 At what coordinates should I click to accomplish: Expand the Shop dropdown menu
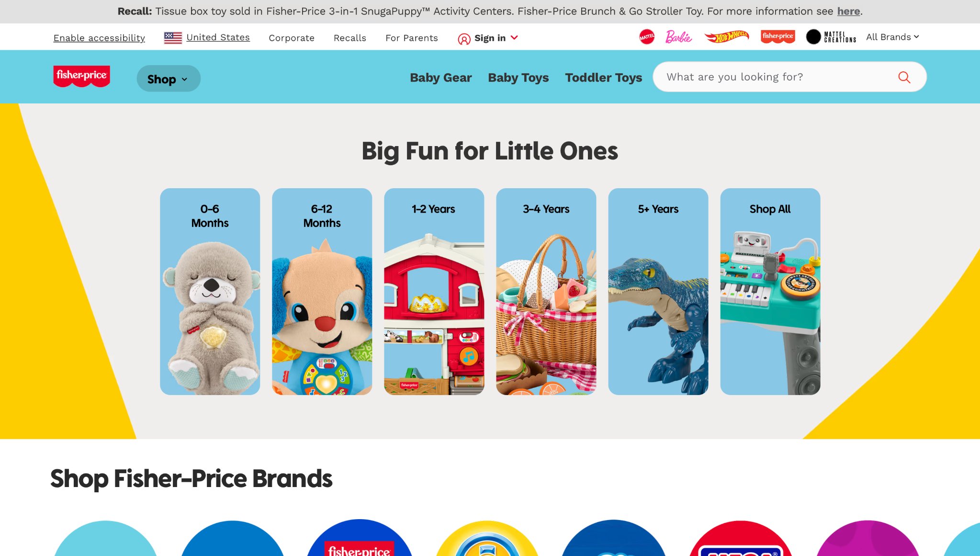pos(169,79)
